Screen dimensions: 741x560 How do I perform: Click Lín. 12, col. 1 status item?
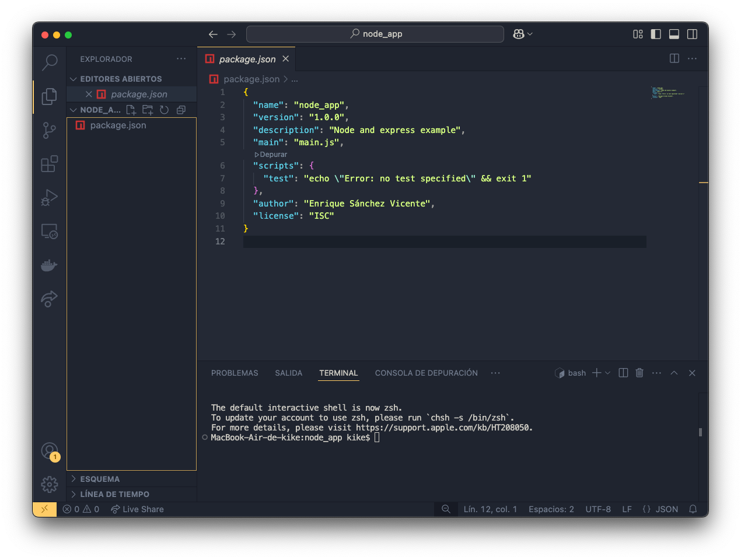pos(490,509)
